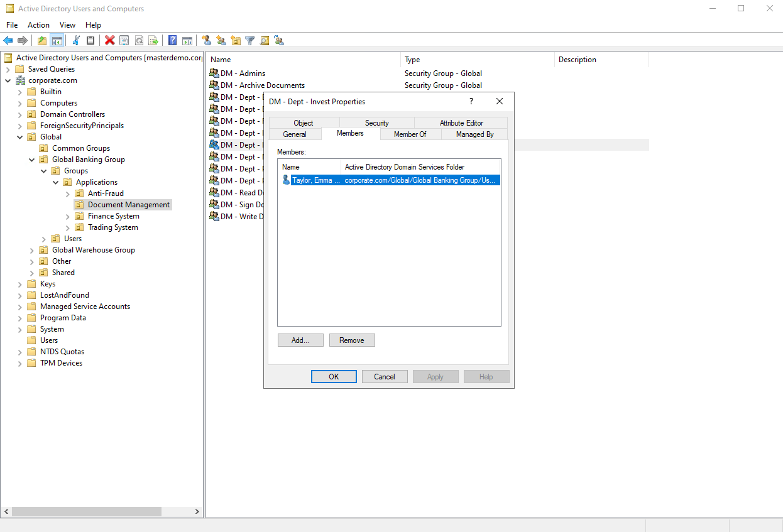Viewport: 783px width, 532px height.
Task: Click the funnel Filter Options icon
Action: [250, 41]
